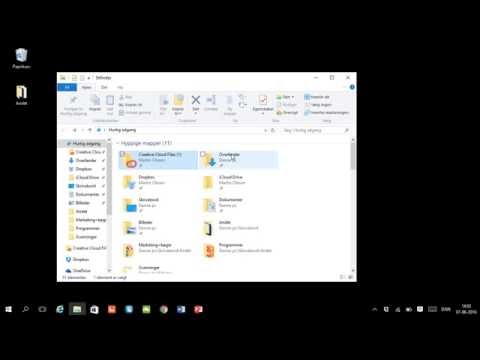Click Kopiér sti (Copy path) in ribbon
Viewport: 480px width, 360px height.
point(131,105)
